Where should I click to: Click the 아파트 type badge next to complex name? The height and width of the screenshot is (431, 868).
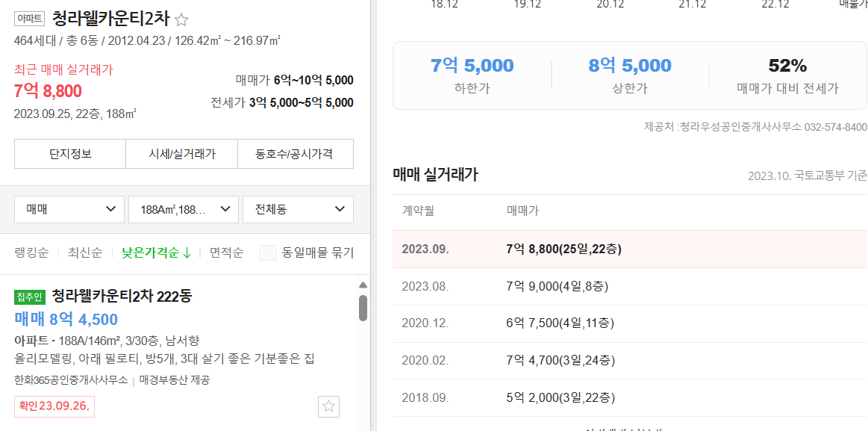28,19
